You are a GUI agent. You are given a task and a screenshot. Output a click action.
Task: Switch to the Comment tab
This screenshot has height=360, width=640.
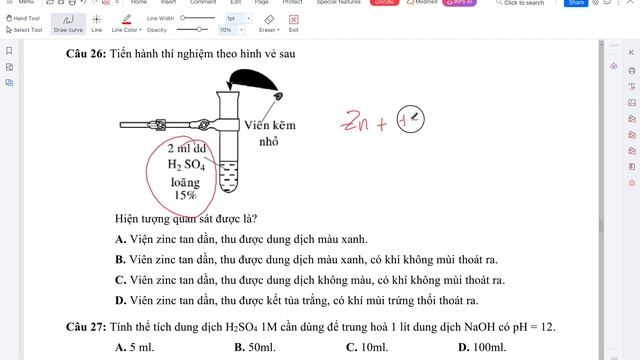pos(203,2)
